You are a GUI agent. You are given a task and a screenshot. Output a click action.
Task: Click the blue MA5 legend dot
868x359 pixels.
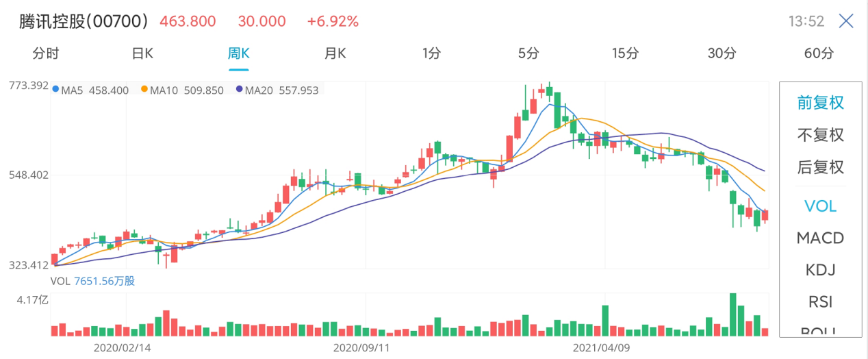(55, 90)
